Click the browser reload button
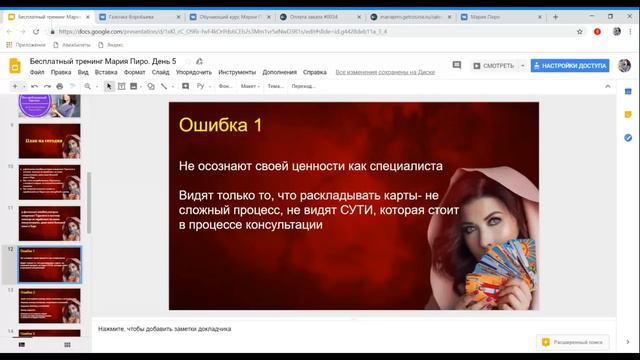The height and width of the screenshot is (360, 640). [36, 31]
